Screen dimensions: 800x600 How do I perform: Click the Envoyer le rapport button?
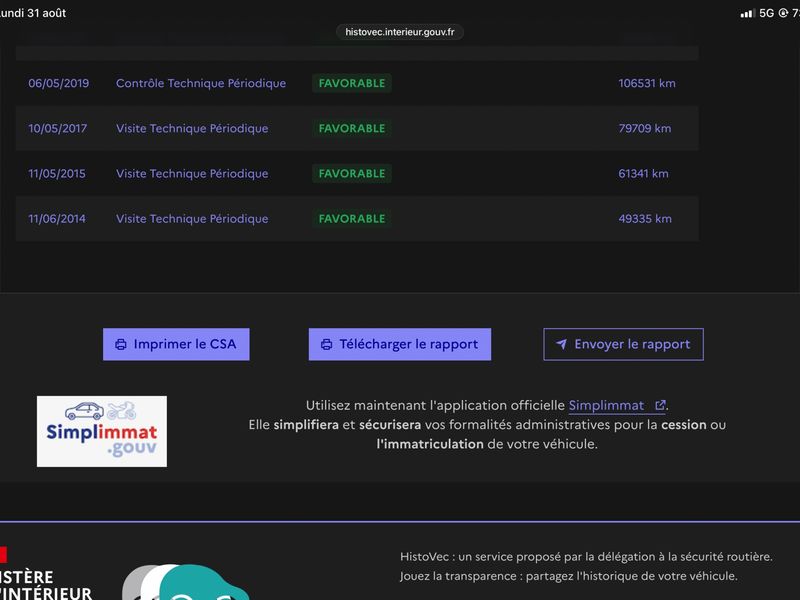[x=623, y=344]
